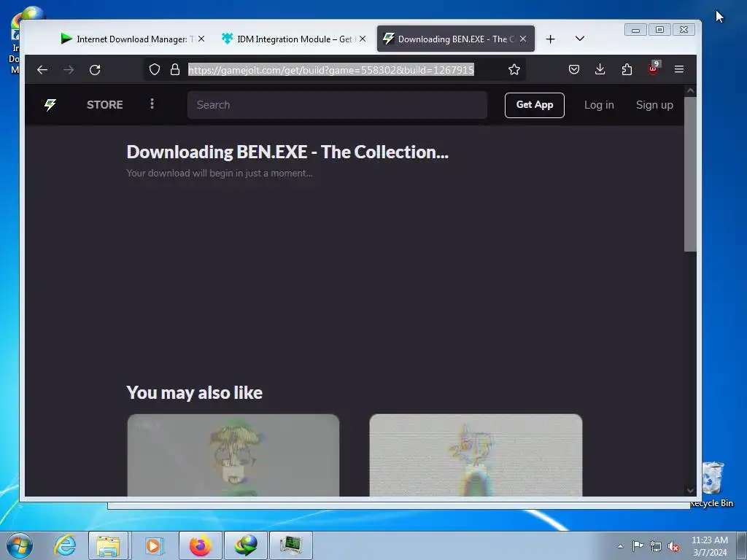Click the scrollbar up arrow
This screenshot has width=747, height=560.
click(x=690, y=90)
